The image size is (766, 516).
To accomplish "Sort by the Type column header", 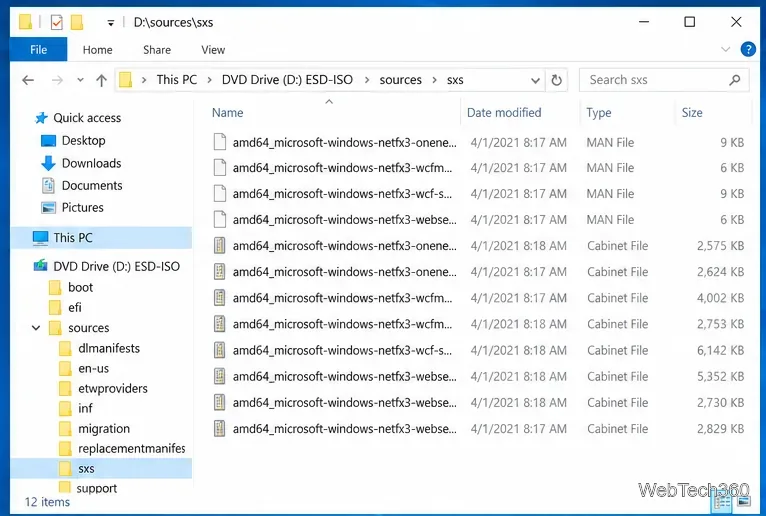I will click(x=598, y=113).
